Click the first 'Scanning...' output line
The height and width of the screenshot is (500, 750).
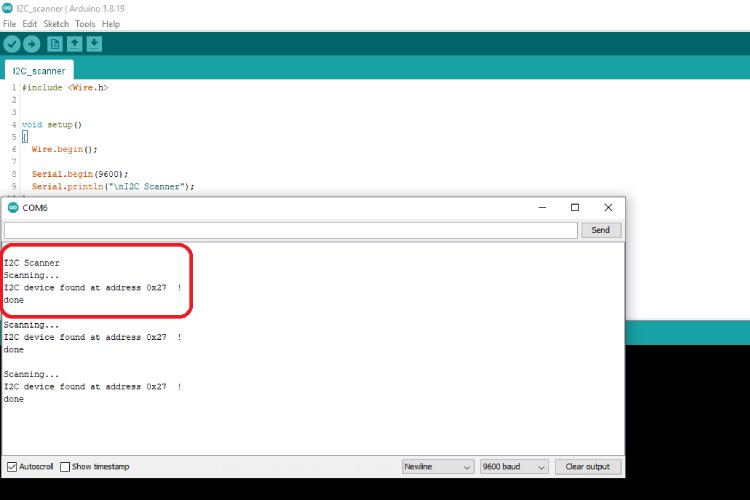click(x=31, y=275)
